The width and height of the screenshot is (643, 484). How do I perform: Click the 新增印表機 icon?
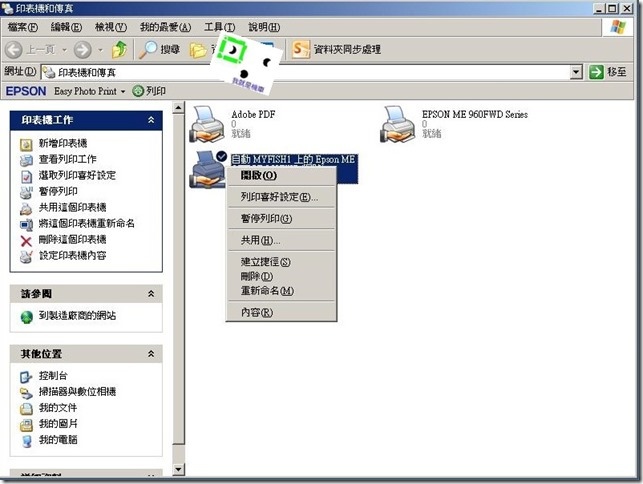click(x=26, y=145)
